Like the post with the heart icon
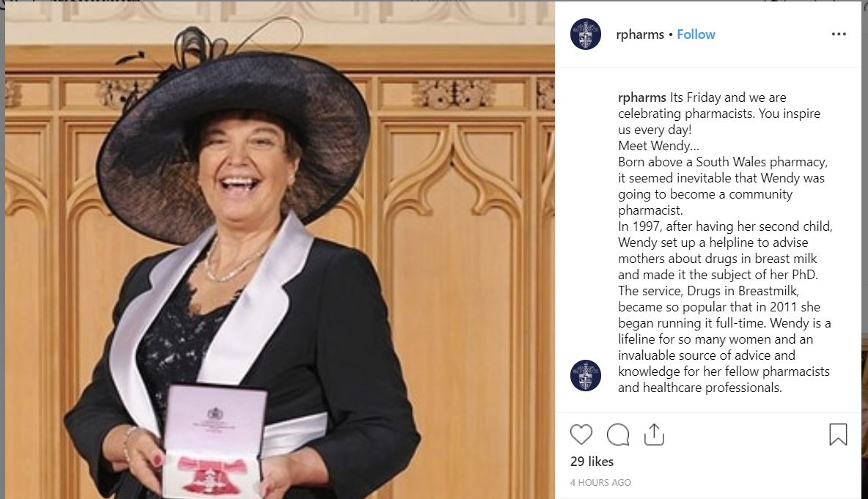 click(x=581, y=435)
